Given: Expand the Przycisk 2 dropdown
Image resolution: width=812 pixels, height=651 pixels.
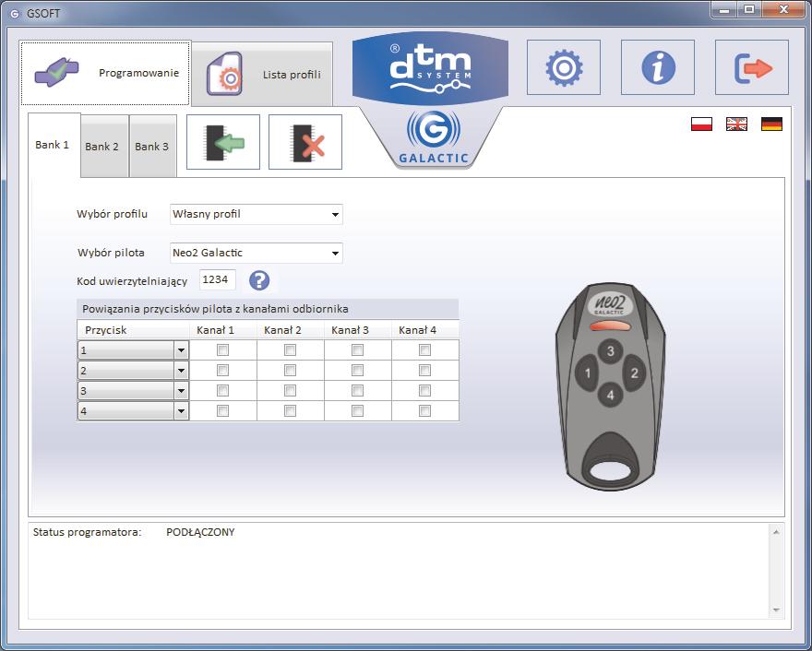Looking at the screenshot, I should [x=181, y=371].
